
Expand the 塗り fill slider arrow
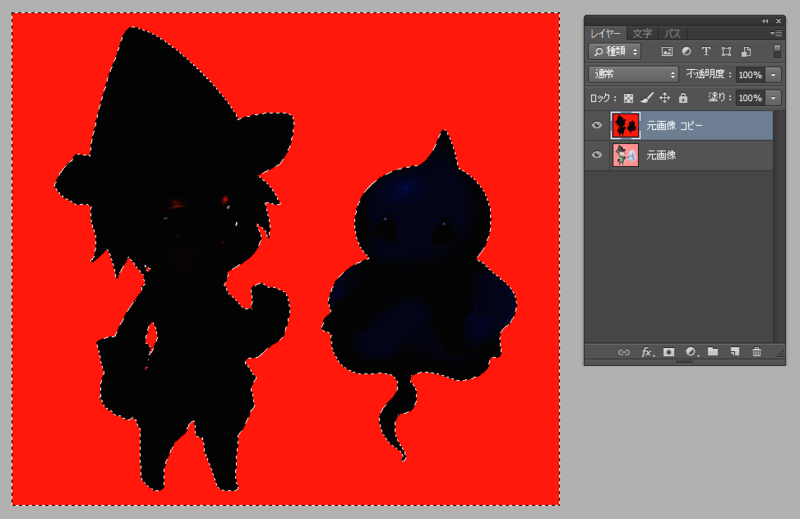click(x=774, y=97)
